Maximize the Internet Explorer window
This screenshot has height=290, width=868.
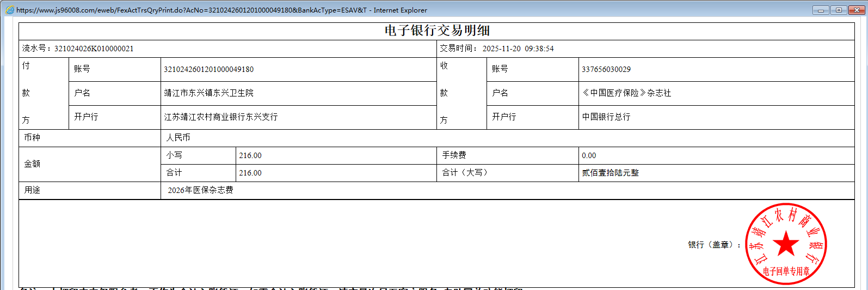[839, 10]
